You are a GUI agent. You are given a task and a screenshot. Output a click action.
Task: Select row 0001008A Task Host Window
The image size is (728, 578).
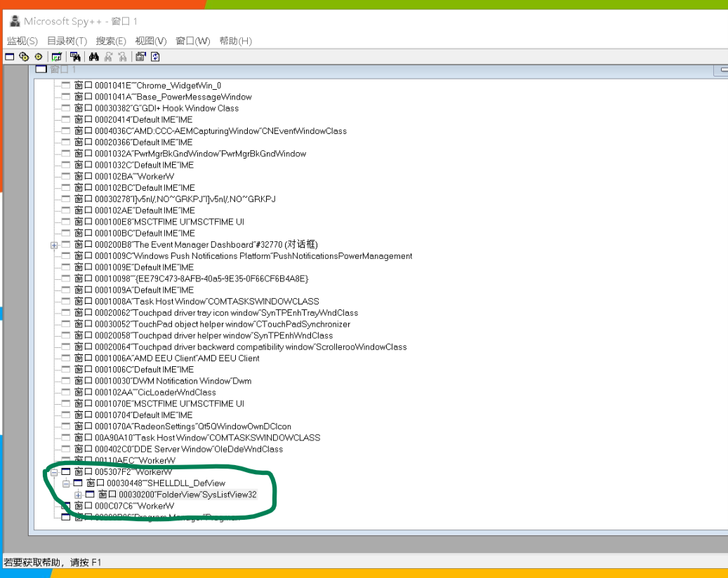pos(197,302)
